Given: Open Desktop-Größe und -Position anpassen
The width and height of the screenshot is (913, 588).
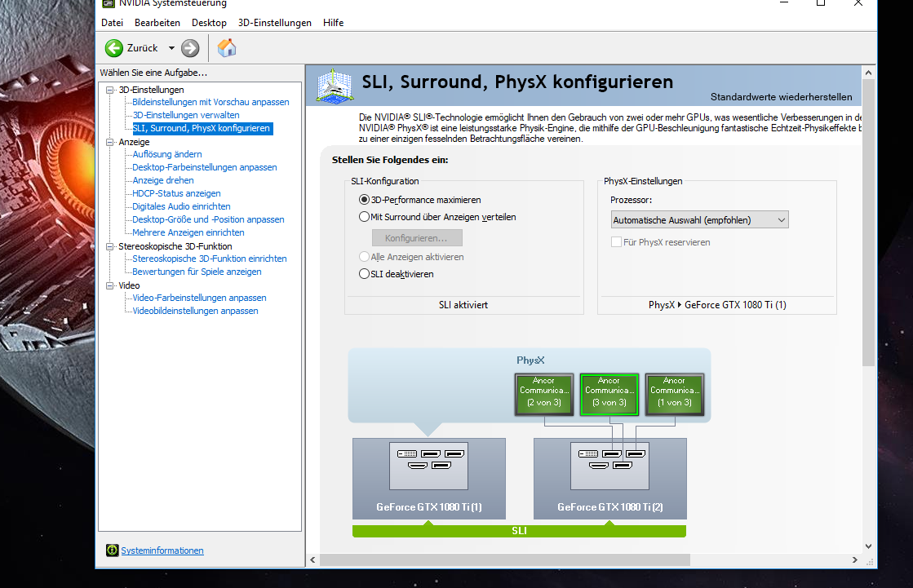Looking at the screenshot, I should click(x=208, y=219).
